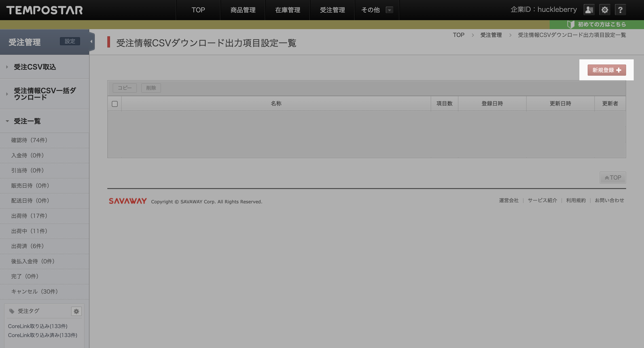Click the SAVAWAY footer logo
Viewport: 644px width, 348px height.
pyautogui.click(x=128, y=201)
